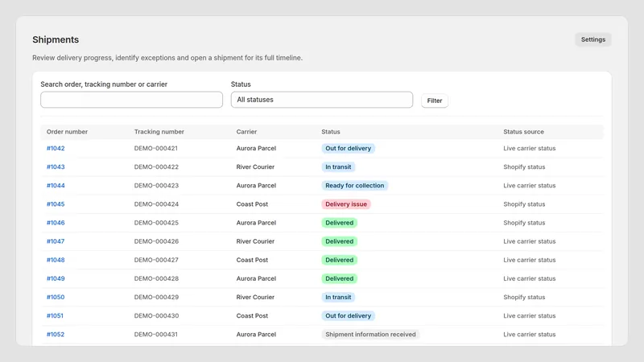Viewport: 644px width, 362px height.
Task: Click Aurora Parcel carrier in row #1042
Action: click(256, 148)
